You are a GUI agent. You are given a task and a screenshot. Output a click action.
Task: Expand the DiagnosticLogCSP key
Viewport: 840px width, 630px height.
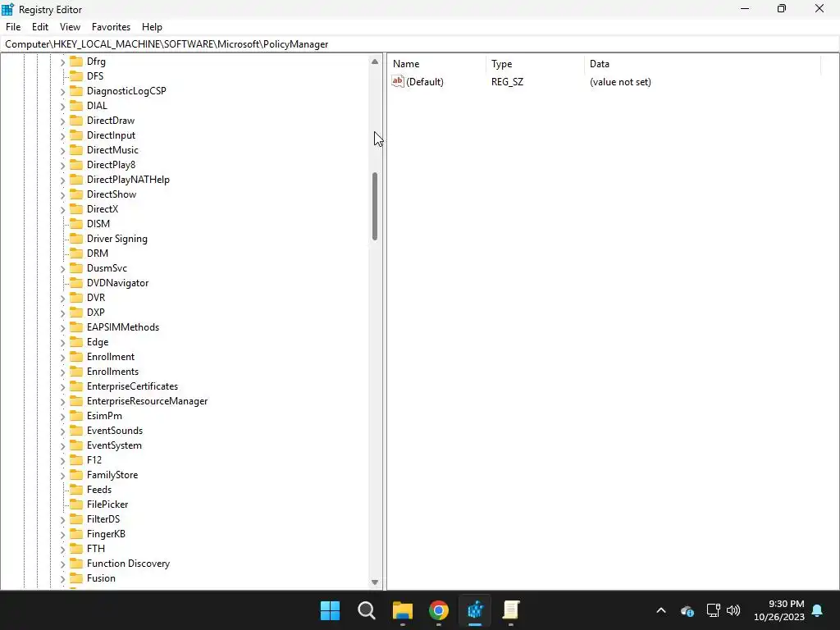(62, 92)
